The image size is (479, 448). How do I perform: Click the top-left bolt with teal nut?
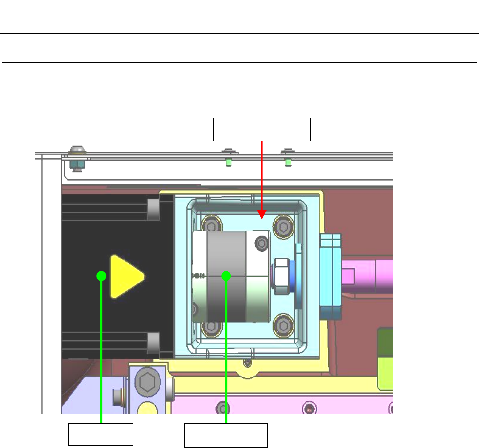point(77,159)
